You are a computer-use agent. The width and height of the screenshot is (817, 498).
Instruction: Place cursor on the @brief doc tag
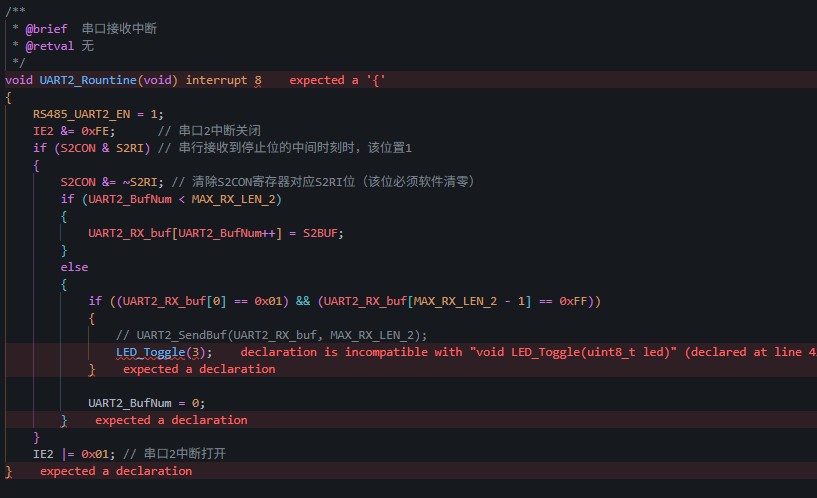coord(46,29)
